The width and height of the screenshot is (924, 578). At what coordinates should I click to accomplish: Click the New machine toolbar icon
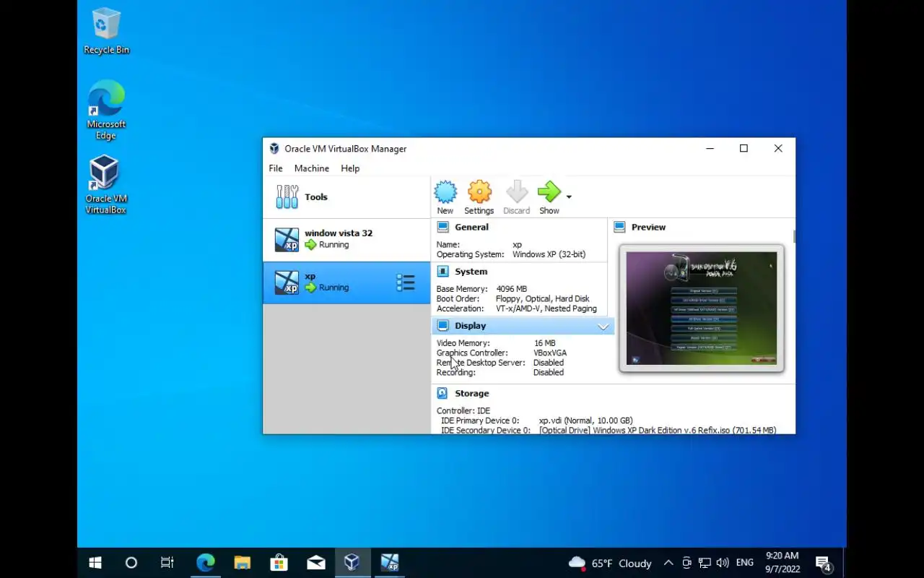445,192
